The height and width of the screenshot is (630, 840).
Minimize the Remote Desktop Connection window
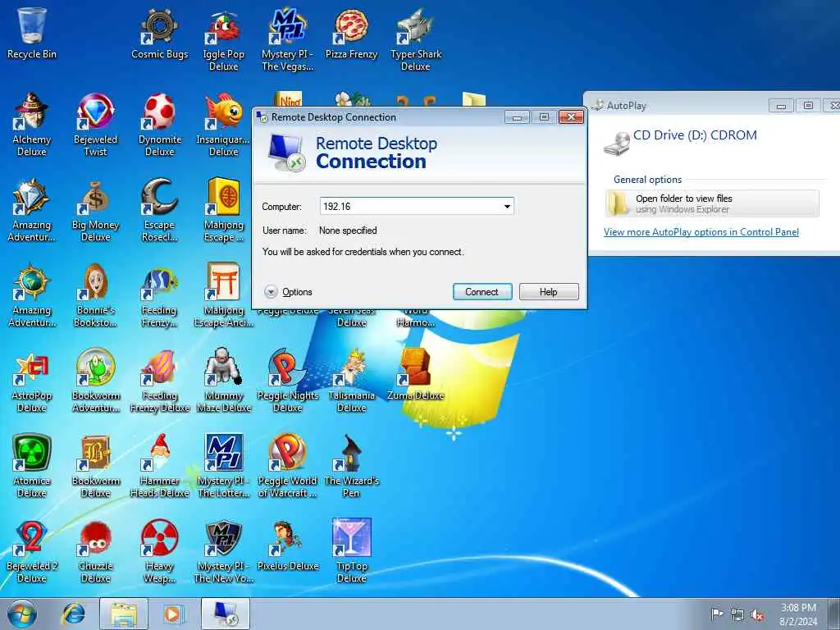click(517, 117)
